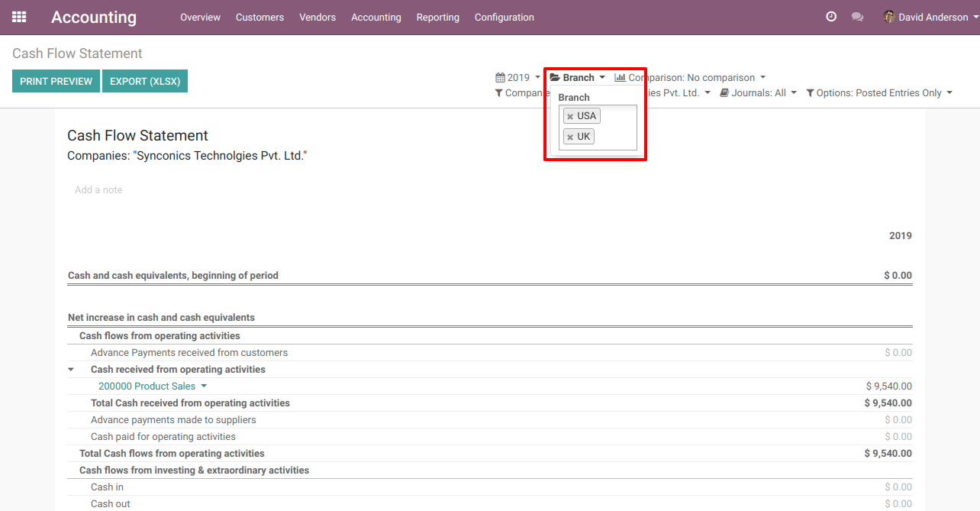This screenshot has width=980, height=511.
Task: Click the Export (XLSX) button
Action: point(145,82)
